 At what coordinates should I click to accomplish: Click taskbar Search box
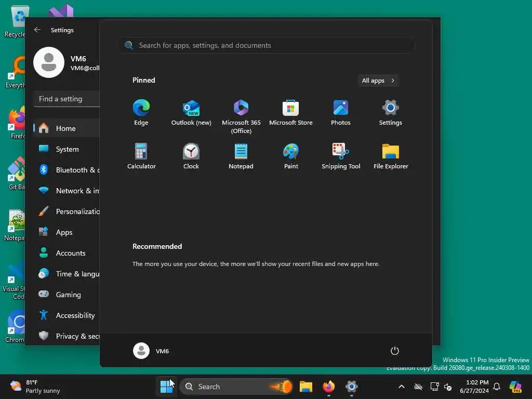click(236, 387)
